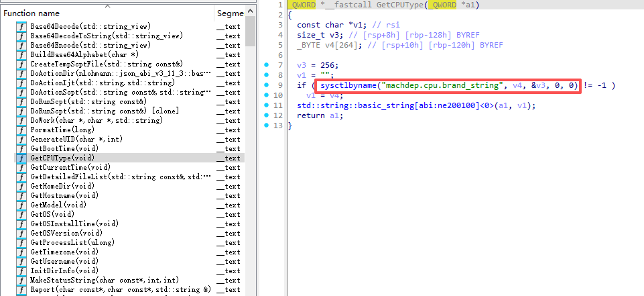Click the function icon next to GetProcessList

coord(21,242)
